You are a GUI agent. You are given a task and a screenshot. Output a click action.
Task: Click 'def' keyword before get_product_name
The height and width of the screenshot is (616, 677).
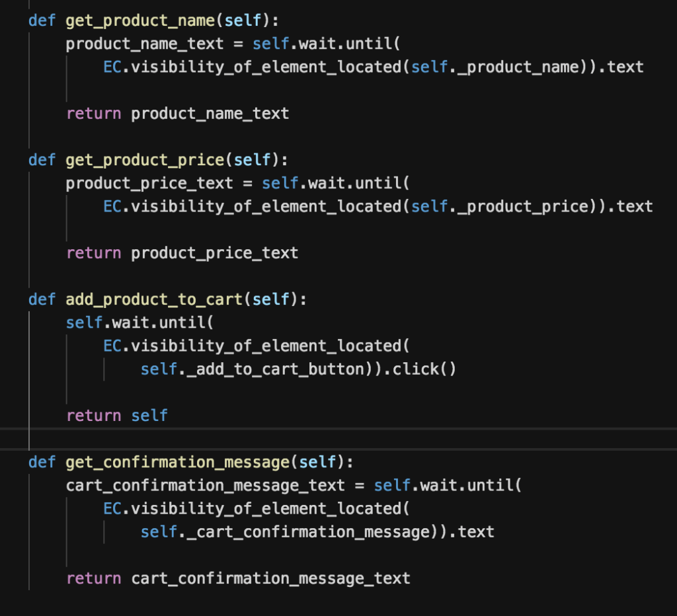[x=42, y=20]
